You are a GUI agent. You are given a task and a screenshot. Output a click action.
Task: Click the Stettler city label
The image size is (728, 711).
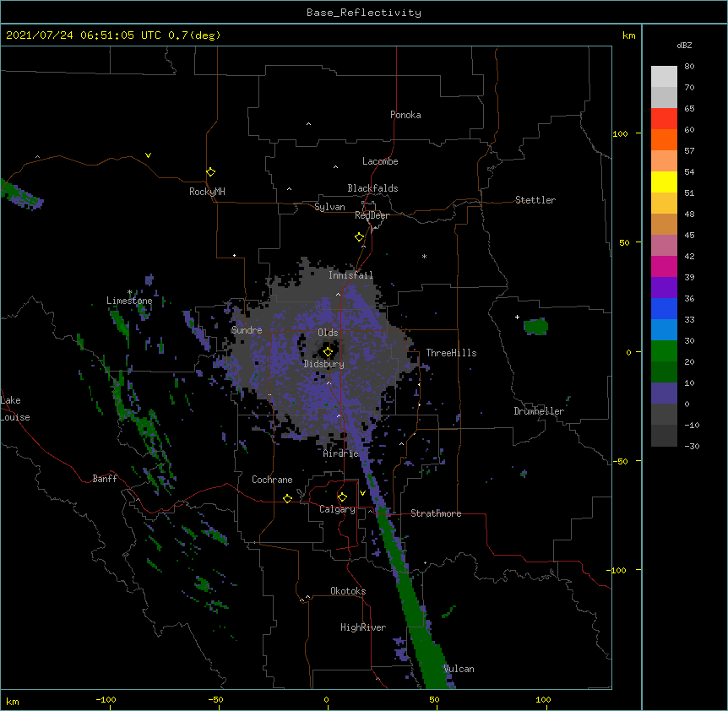pos(535,200)
